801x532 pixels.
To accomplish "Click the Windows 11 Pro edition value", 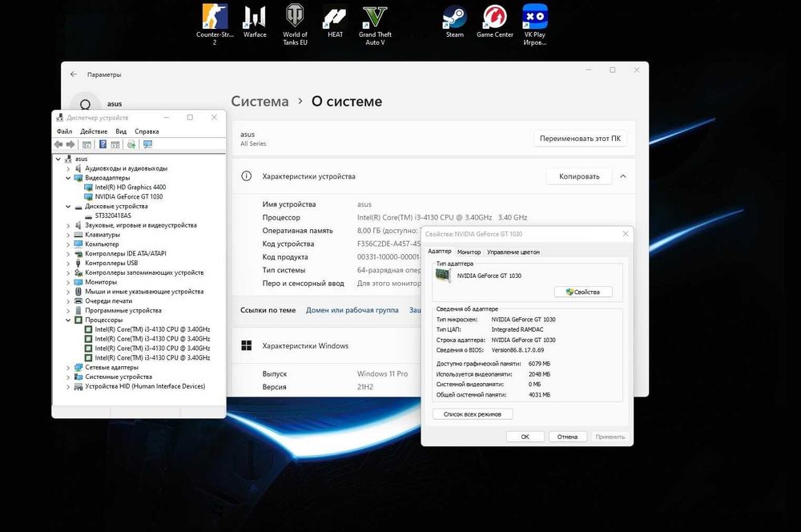I will click(x=383, y=373).
